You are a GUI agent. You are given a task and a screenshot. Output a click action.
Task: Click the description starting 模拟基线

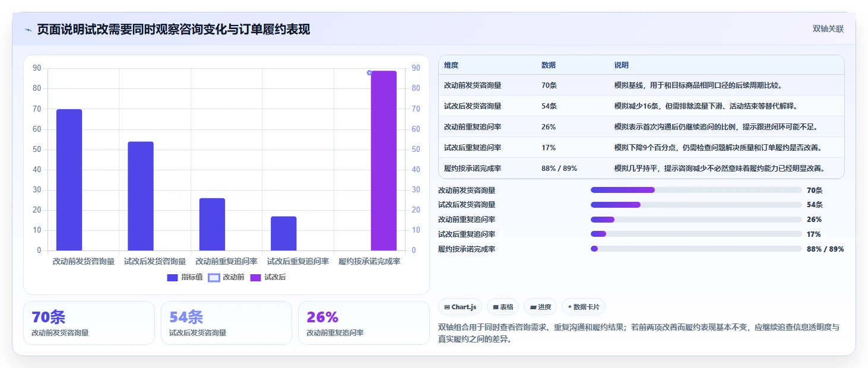click(x=698, y=85)
